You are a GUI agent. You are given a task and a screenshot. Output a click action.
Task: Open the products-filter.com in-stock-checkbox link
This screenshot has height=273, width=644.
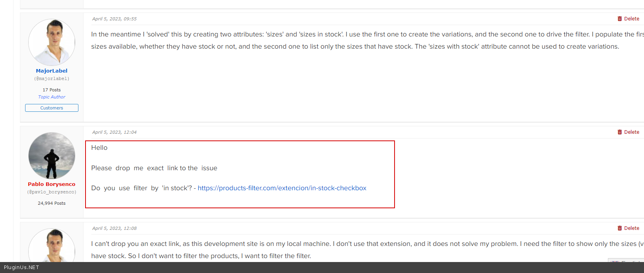tap(282, 188)
